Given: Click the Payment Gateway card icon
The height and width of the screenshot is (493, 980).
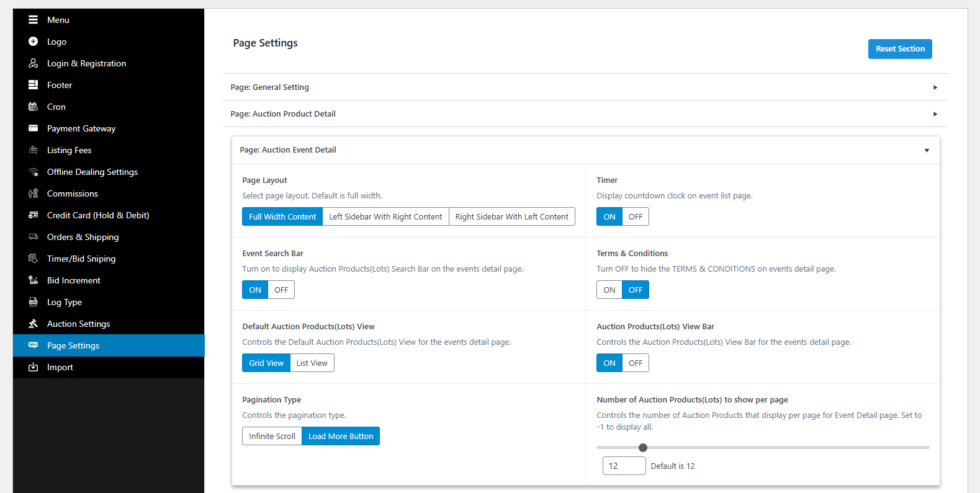Looking at the screenshot, I should pyautogui.click(x=34, y=128).
